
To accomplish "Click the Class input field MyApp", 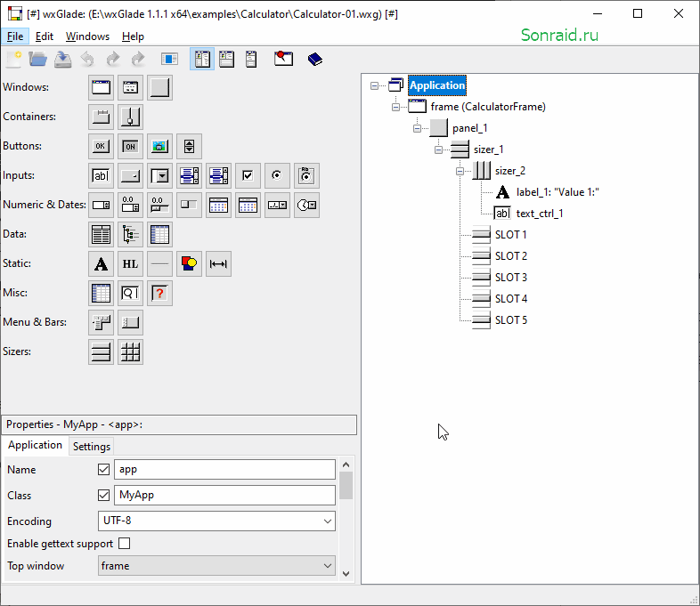I will pos(224,496).
